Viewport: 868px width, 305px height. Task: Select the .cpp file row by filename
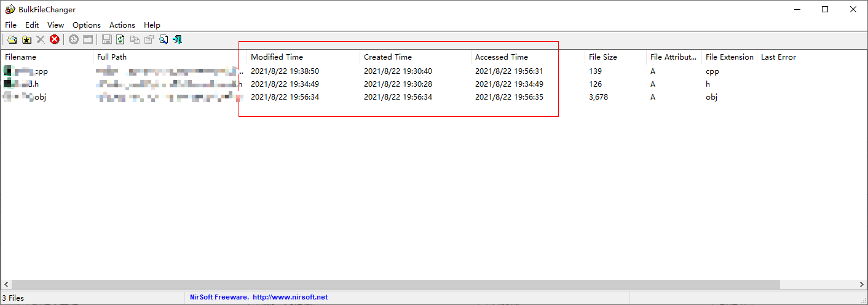click(26, 71)
